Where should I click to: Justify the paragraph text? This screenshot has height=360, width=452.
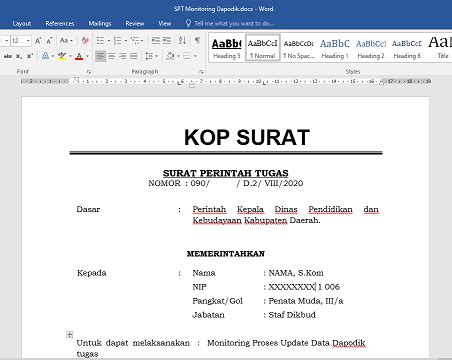click(x=134, y=56)
